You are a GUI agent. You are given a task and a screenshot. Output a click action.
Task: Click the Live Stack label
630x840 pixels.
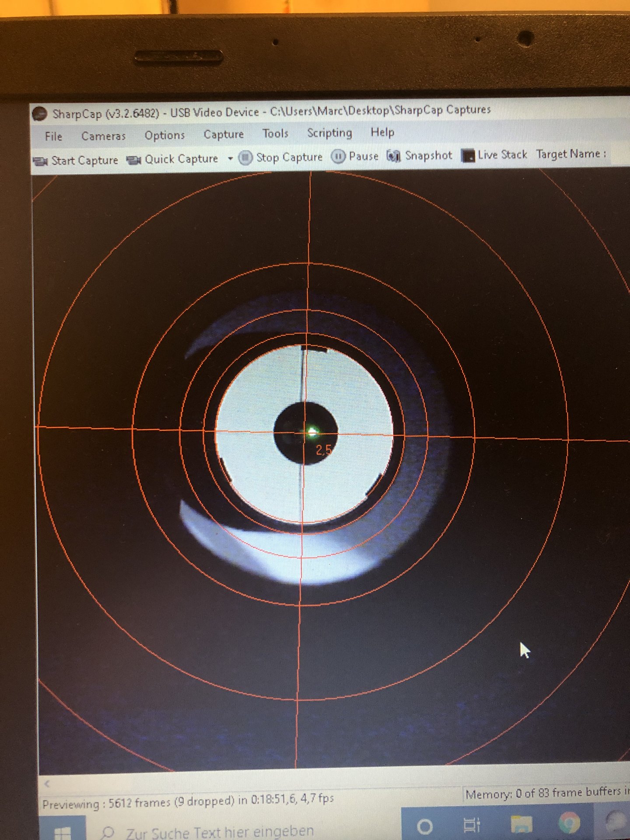502,154
